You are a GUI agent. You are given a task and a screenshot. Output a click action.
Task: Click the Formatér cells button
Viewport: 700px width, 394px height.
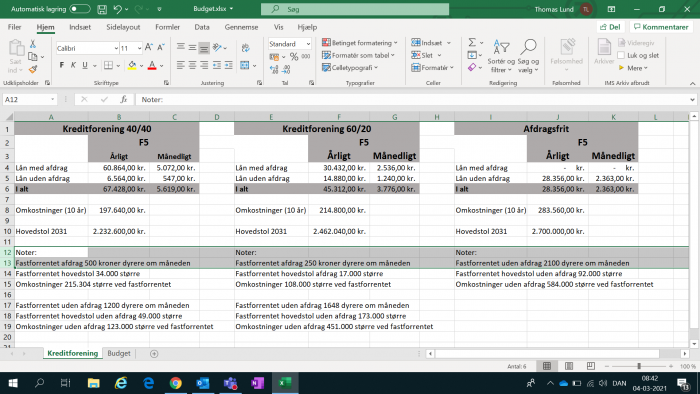432,68
